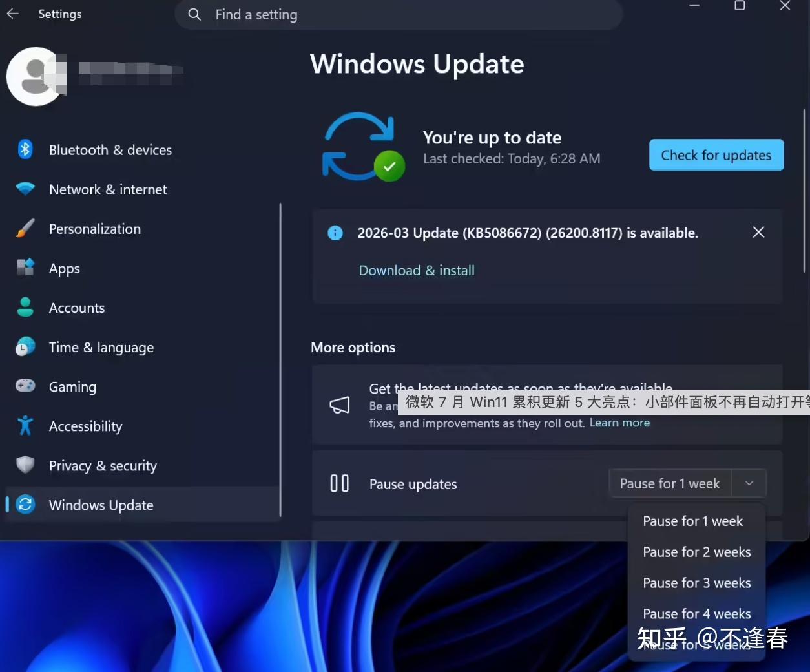Select Windows Update in the sidebar
The width and height of the screenshot is (810, 672).
click(142, 505)
